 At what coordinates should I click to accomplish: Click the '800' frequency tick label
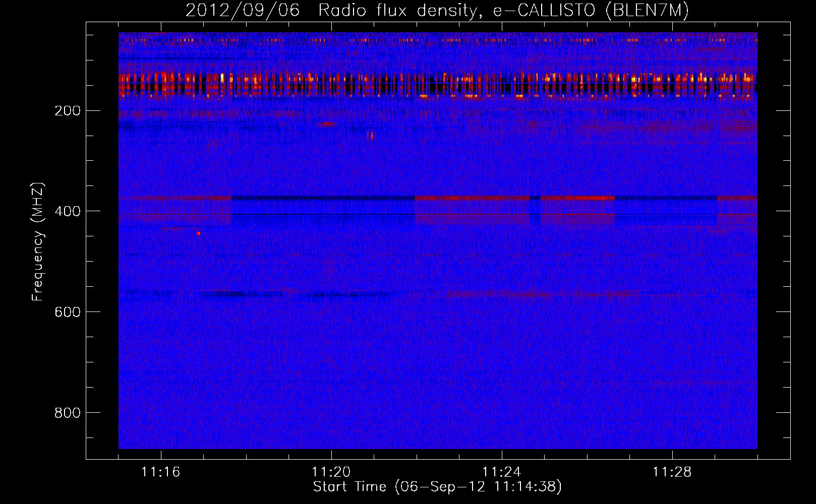pos(67,413)
